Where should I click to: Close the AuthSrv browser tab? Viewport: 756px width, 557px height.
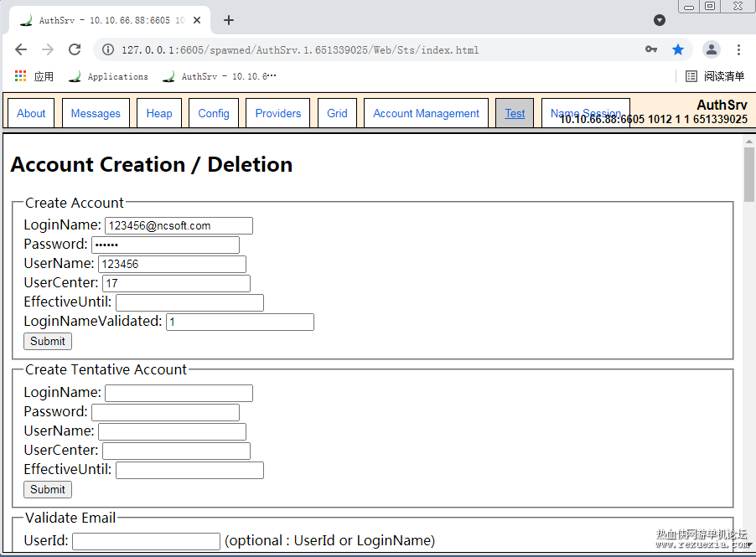(x=197, y=20)
